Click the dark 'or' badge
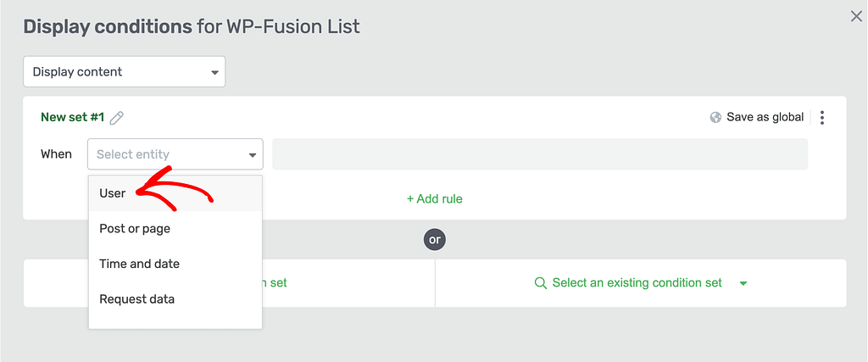The width and height of the screenshot is (868, 362). coord(435,240)
